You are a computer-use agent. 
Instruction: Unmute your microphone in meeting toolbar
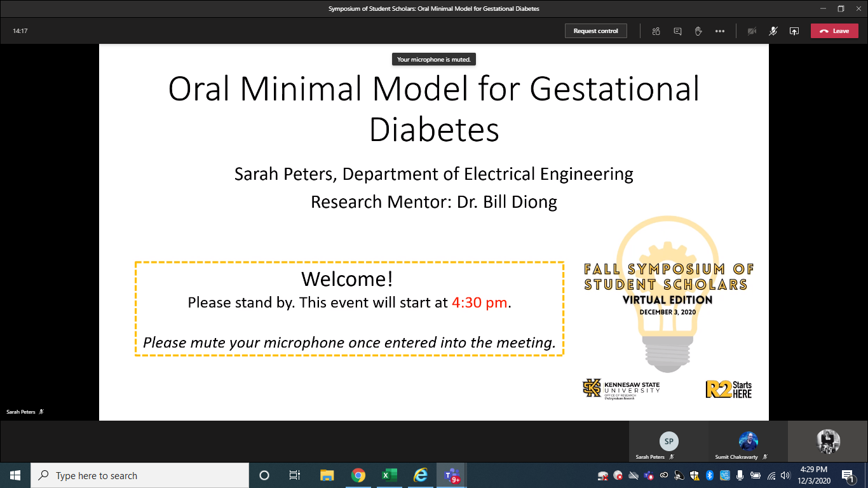pos(773,31)
